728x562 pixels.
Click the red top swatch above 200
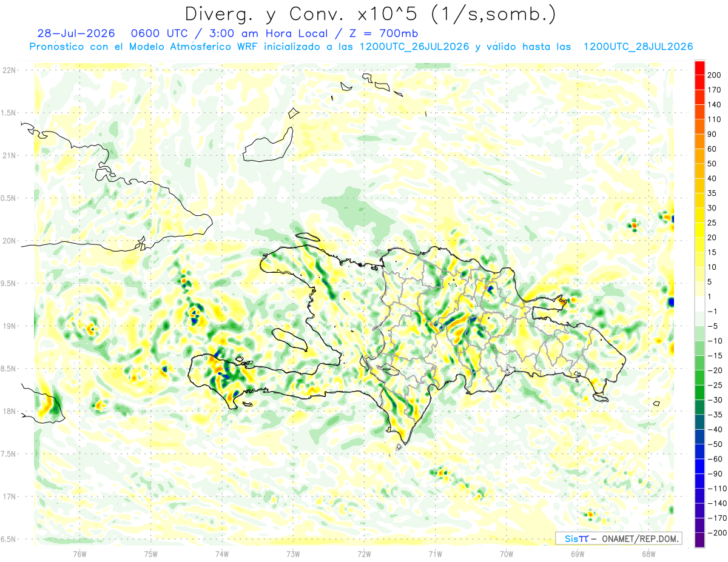699,68
